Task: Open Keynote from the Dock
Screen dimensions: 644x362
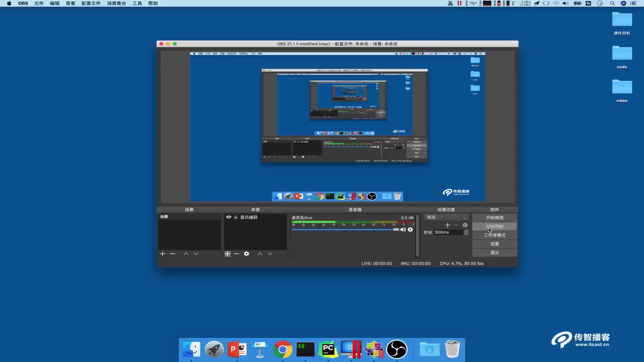Action: click(x=260, y=349)
